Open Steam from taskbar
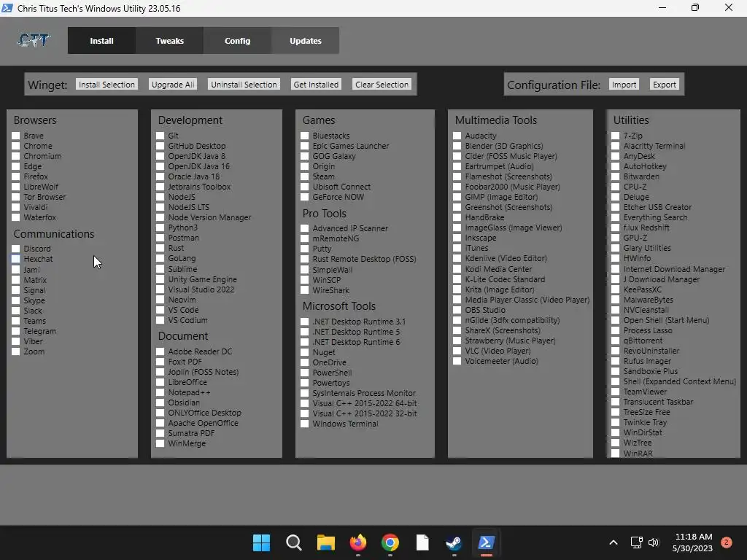The image size is (747, 560). click(x=454, y=542)
